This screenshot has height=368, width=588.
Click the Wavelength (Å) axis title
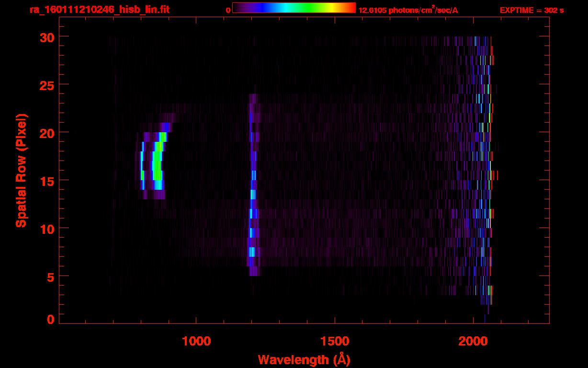pos(304,359)
